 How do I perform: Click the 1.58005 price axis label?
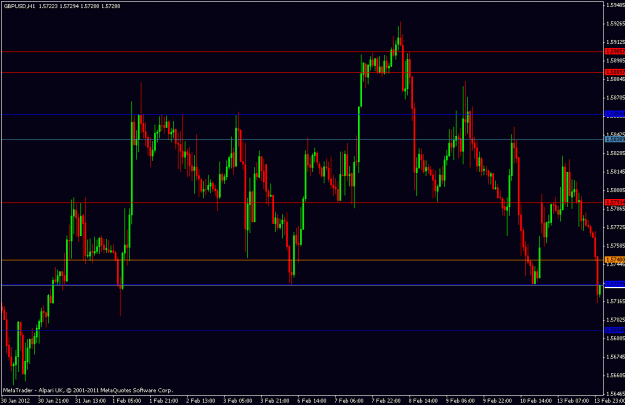pyautogui.click(x=615, y=190)
